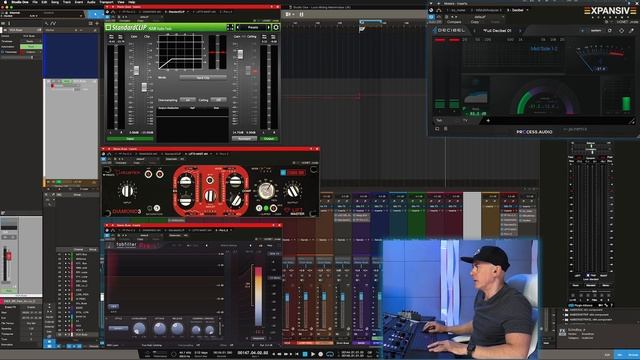Open the Song menu

(x=55, y=2)
